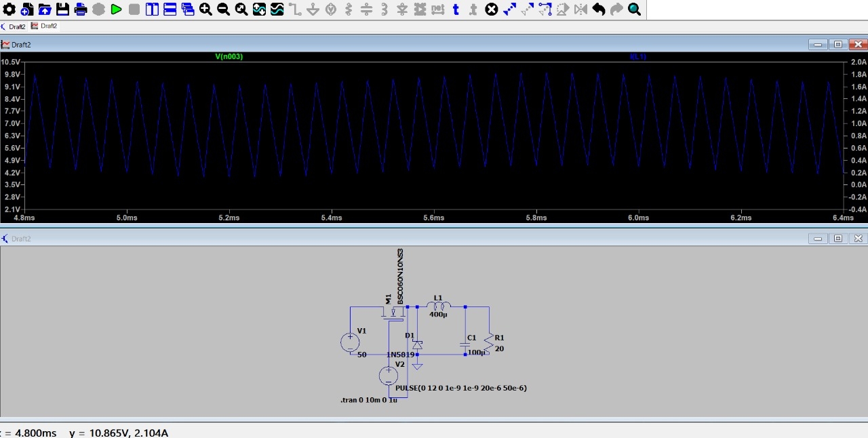Image resolution: width=868 pixels, height=438 pixels.
Task: Select the Move tool
Action: 527,9
